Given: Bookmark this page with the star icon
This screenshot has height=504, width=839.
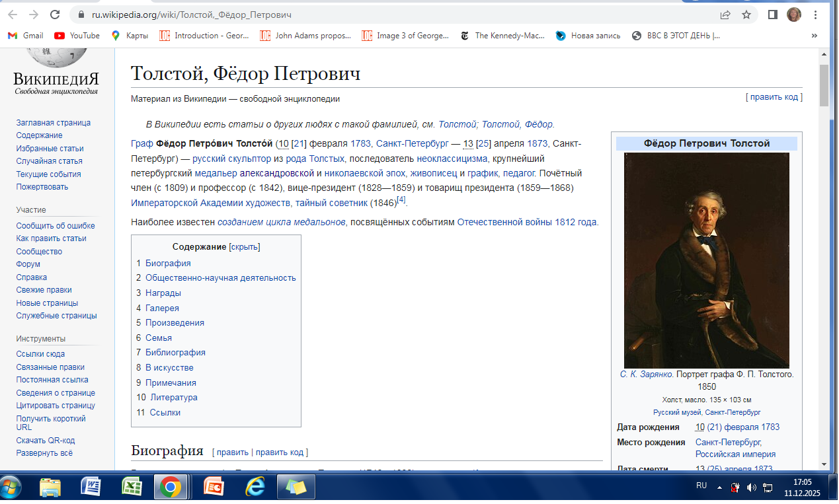Looking at the screenshot, I should point(746,15).
